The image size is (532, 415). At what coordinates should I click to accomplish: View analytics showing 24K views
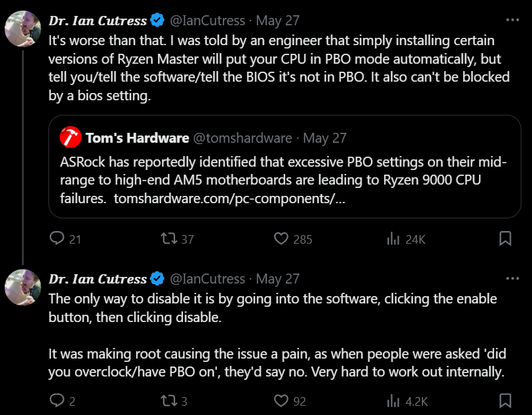(406, 239)
